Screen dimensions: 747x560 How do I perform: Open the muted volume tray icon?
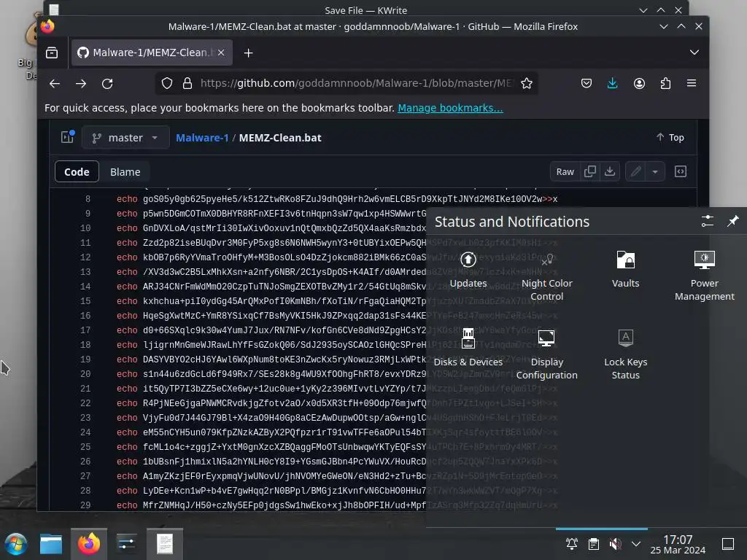pos(615,544)
